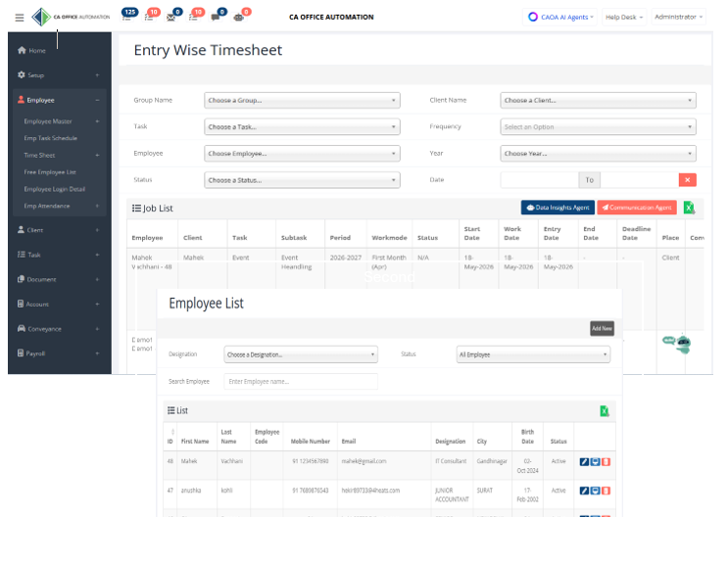Click the Data Insights Agent button
This screenshot has height=564, width=728.
[558, 208]
